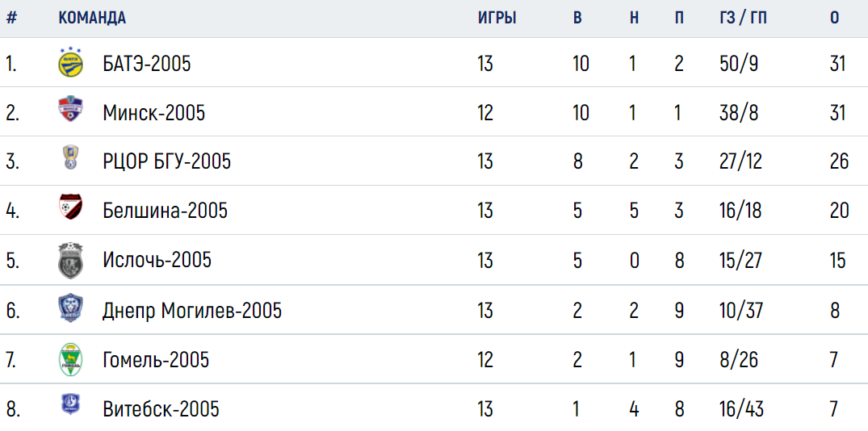The height and width of the screenshot is (431, 868).
Task: Click the Витебск-2005 blue crest
Action: (71, 404)
